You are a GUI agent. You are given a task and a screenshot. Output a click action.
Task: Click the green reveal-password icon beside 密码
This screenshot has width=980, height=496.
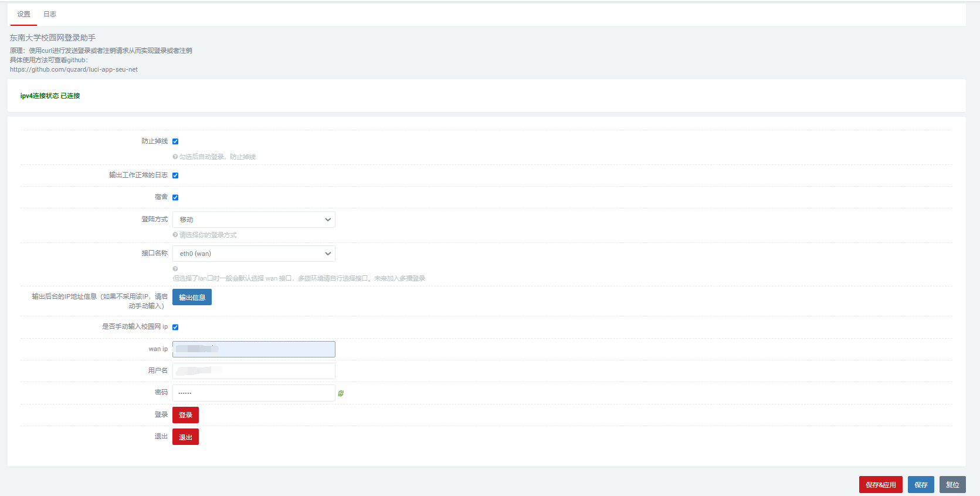341,393
